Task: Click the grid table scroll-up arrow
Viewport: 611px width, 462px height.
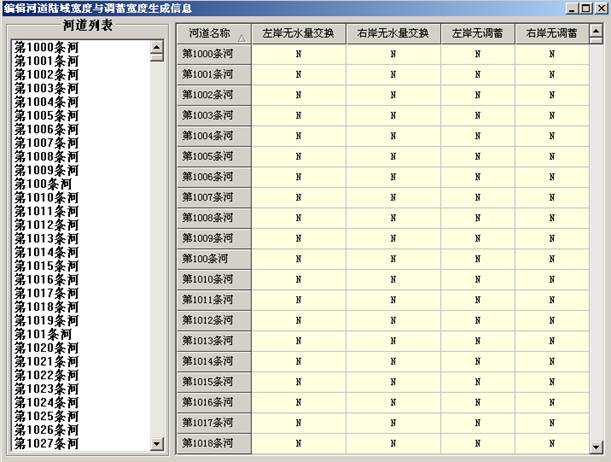Action: click(x=597, y=28)
